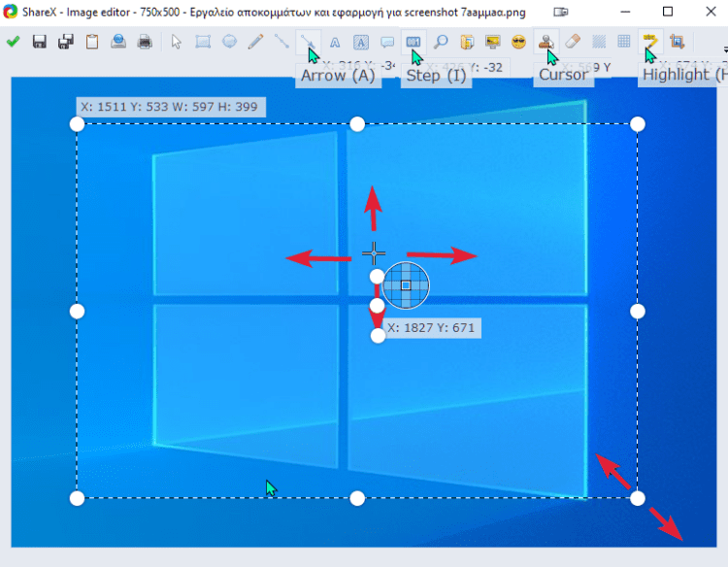Click the Windows wallpaper image on canvas
The width and height of the screenshot is (728, 567).
tap(364, 312)
